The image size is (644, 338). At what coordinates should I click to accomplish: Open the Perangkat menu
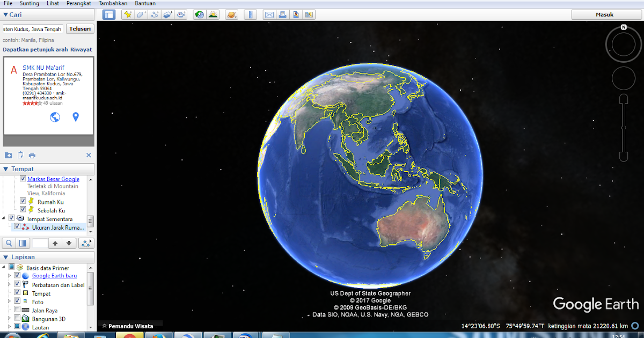[79, 3]
